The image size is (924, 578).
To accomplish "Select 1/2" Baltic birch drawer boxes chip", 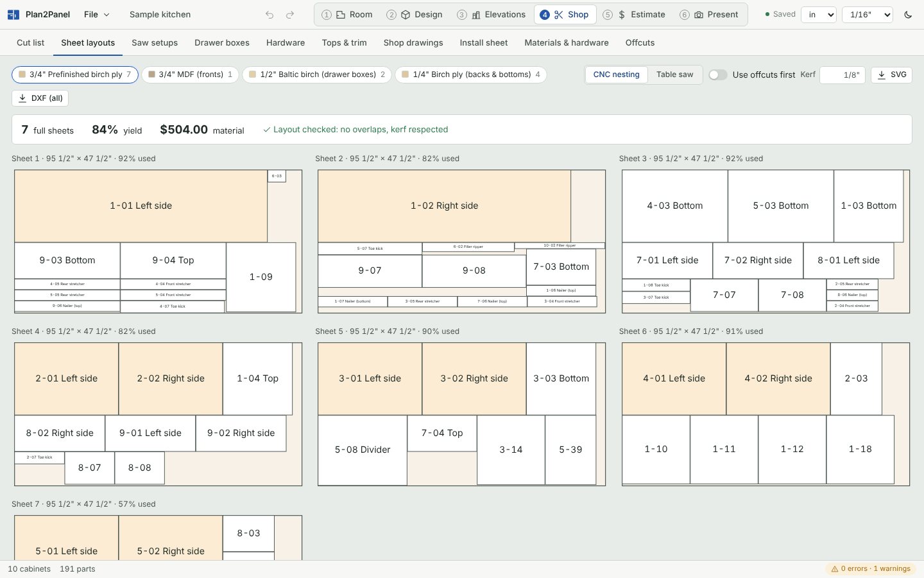I will click(x=317, y=74).
